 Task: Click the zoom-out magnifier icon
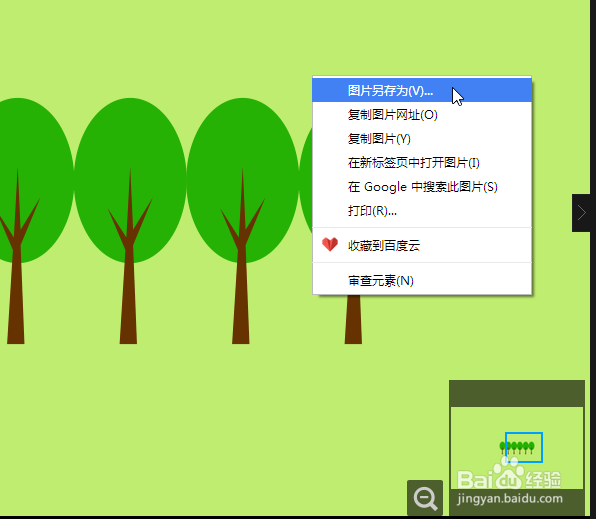point(425,498)
